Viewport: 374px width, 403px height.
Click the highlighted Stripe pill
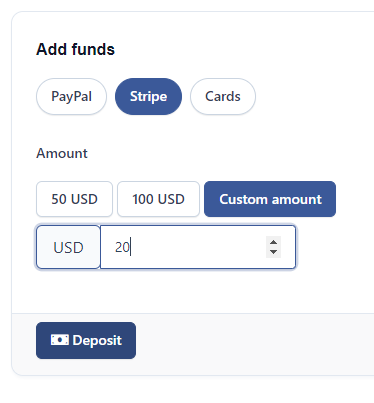pyautogui.click(x=148, y=97)
